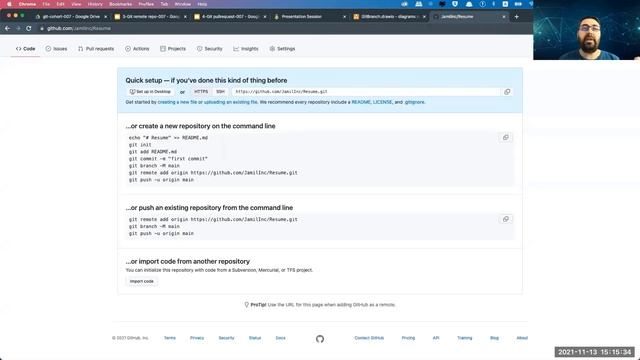Switch to Presentation Session tab
The image size is (640, 360).
[x=310, y=17]
